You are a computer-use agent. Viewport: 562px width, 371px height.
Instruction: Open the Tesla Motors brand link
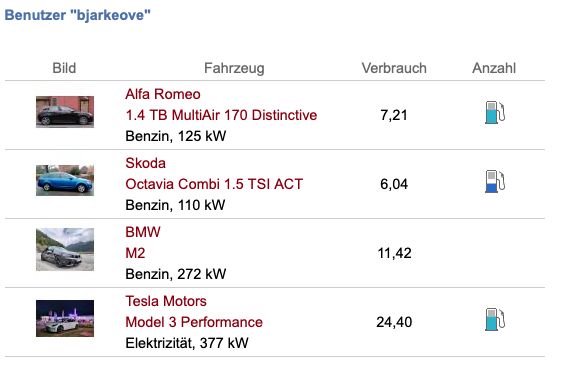[166, 301]
